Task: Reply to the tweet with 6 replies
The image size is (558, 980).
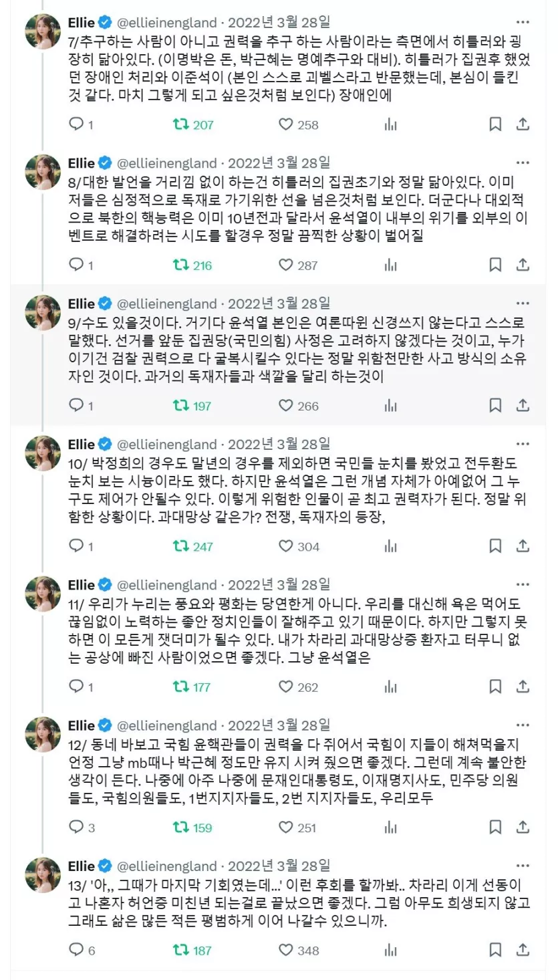Action: pos(77,950)
